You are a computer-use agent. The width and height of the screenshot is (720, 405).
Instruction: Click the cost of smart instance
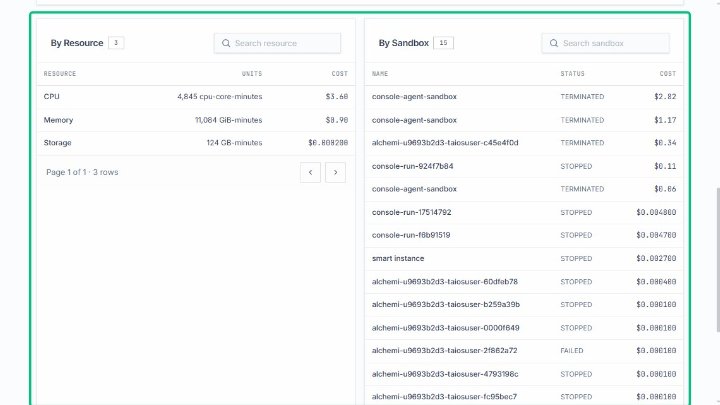(x=656, y=259)
